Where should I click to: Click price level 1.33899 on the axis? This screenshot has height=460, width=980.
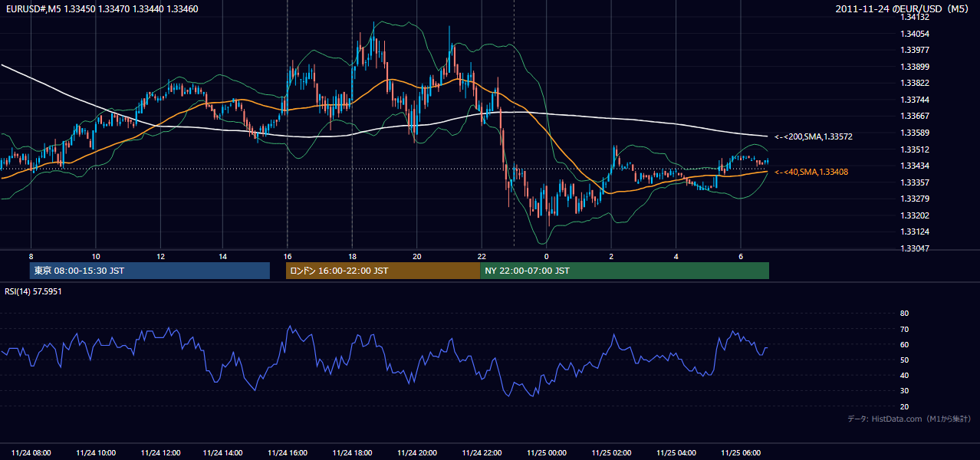pos(916,67)
